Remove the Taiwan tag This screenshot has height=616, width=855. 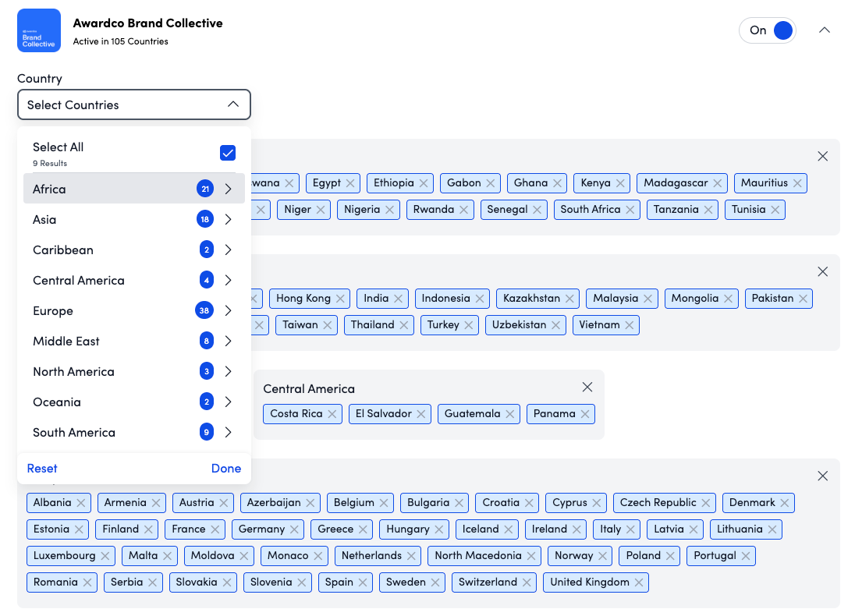pyautogui.click(x=328, y=325)
